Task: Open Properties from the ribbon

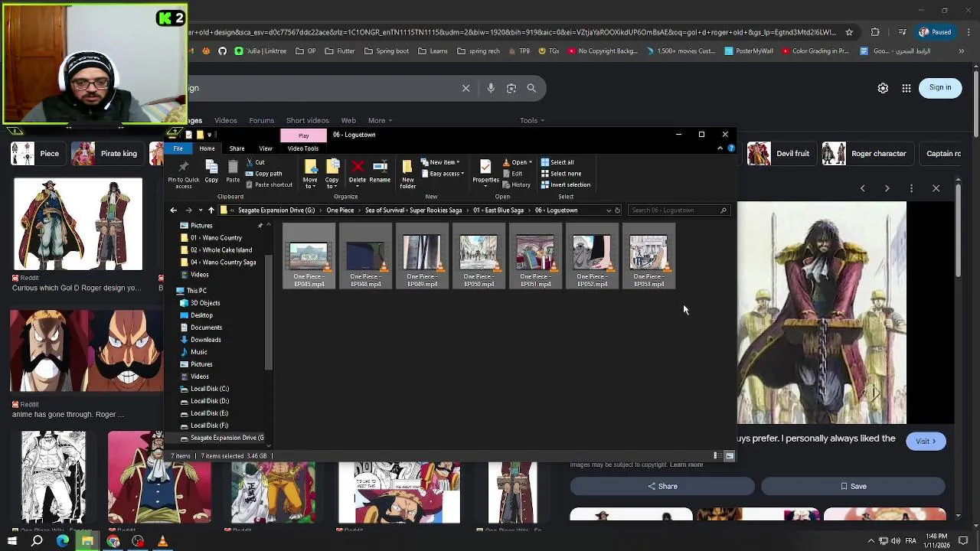Action: click(485, 171)
